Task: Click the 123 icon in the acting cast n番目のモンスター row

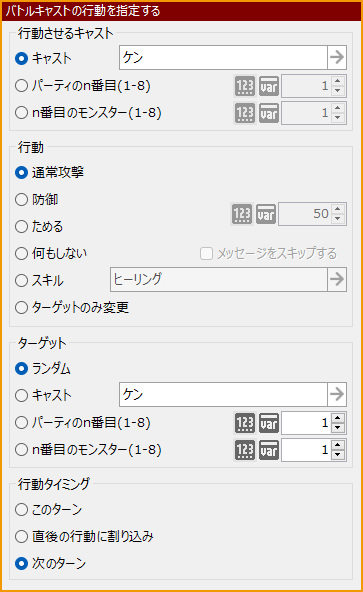Action: coord(245,113)
